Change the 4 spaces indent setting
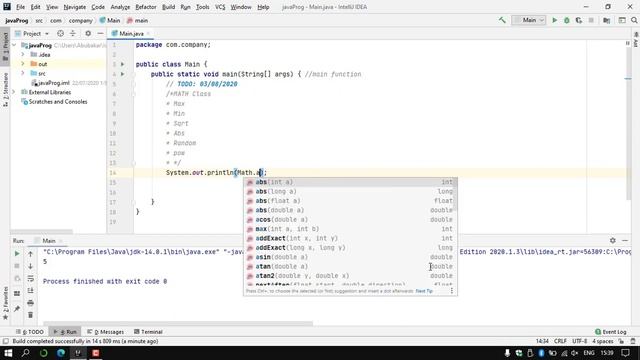 click(x=602, y=341)
